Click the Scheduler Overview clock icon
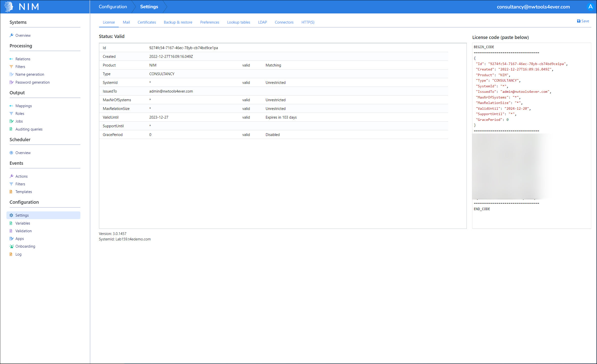This screenshot has height=364, width=597. 11,153
